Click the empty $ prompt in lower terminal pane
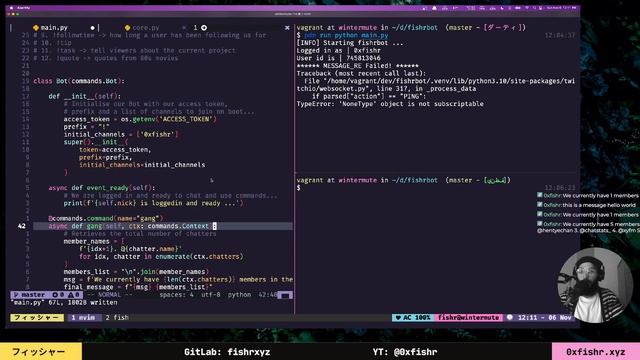 click(299, 188)
